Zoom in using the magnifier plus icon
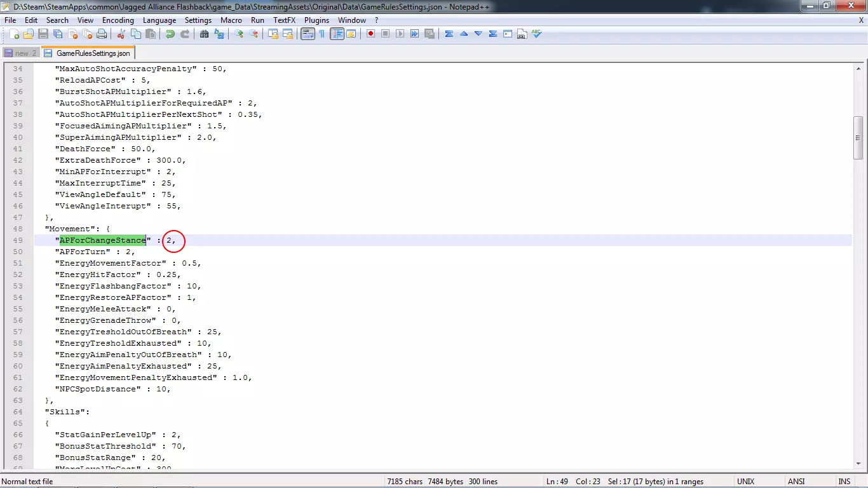Image resolution: width=868 pixels, height=488 pixels. coord(239,34)
